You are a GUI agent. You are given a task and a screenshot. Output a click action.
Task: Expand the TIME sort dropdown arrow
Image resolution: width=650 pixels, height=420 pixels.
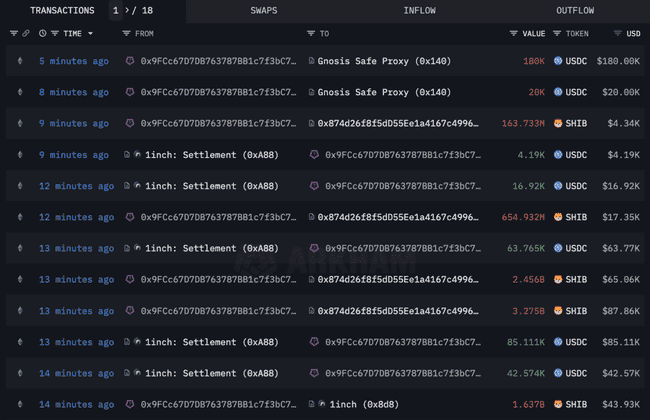pyautogui.click(x=90, y=33)
